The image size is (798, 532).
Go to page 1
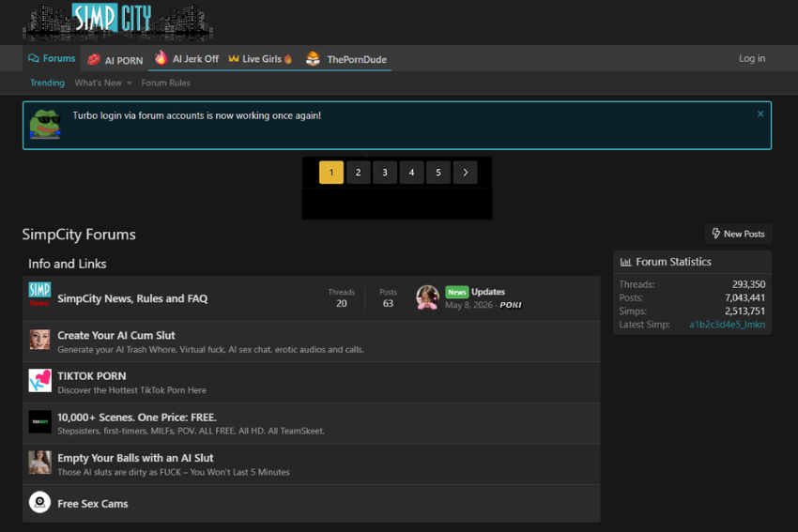(331, 173)
